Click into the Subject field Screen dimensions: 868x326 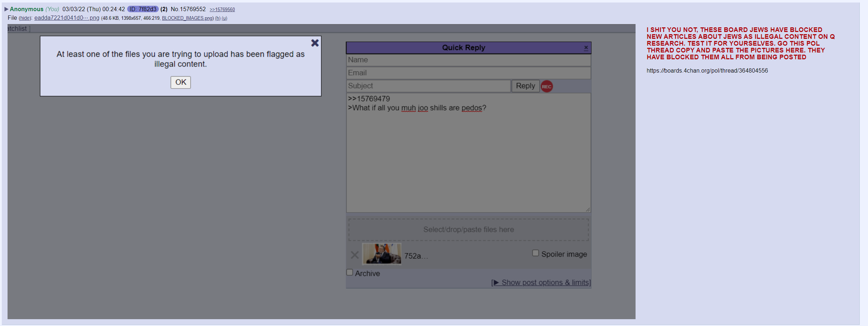point(428,86)
